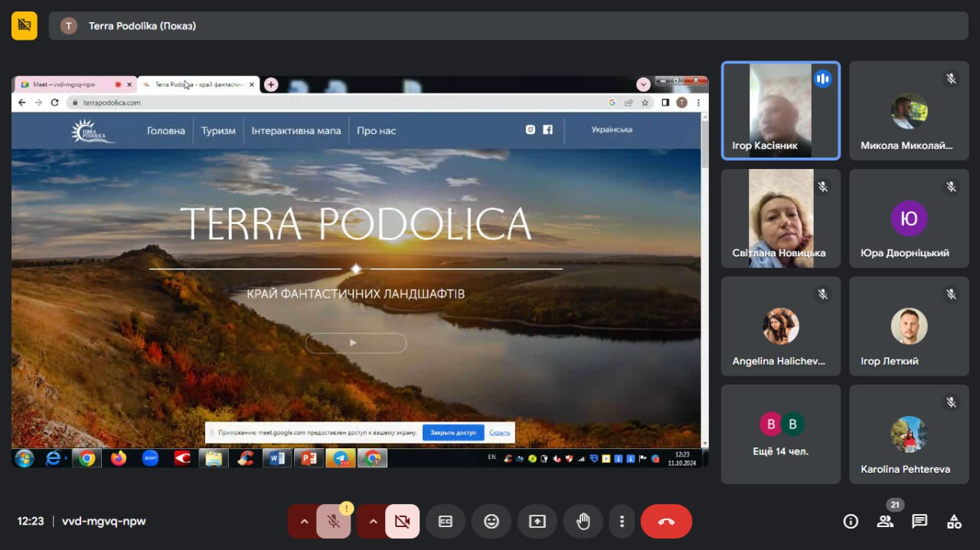
Task: Play the Terra Podolica hero video
Action: click(355, 343)
